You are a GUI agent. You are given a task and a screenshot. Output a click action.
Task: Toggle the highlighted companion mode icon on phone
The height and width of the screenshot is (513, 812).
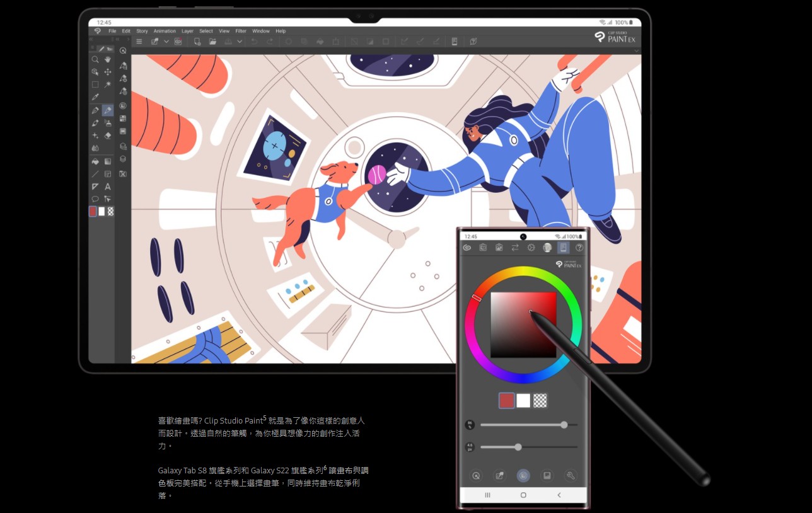[x=564, y=248]
